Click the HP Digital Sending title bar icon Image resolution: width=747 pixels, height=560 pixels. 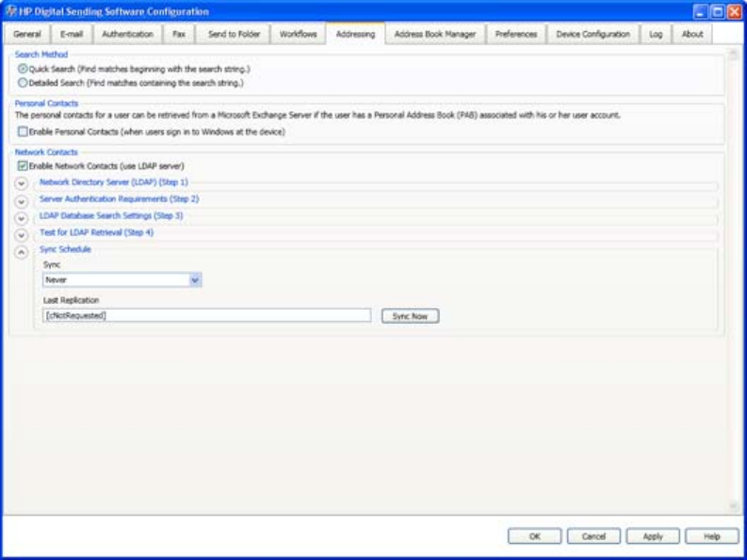[x=10, y=11]
